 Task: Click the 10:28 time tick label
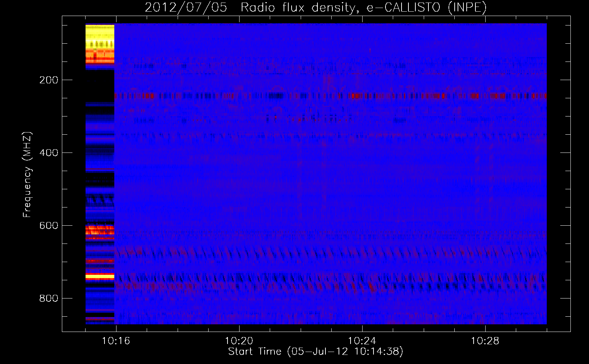(x=485, y=341)
